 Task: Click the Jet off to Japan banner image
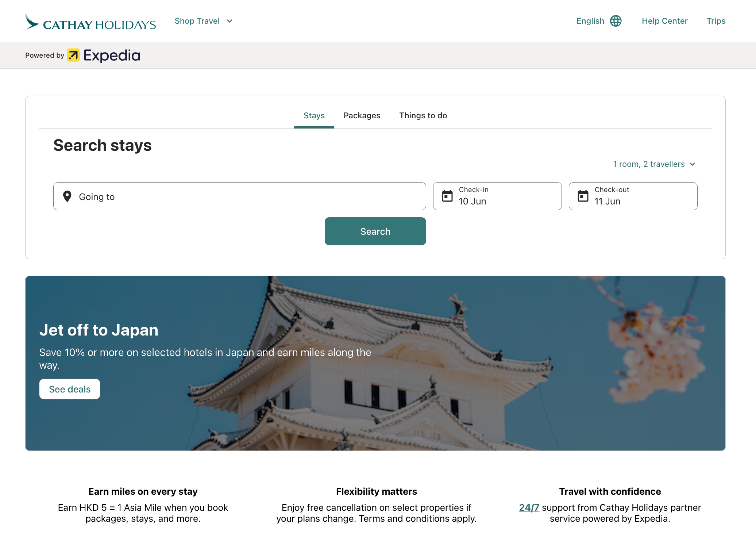pos(474,363)
